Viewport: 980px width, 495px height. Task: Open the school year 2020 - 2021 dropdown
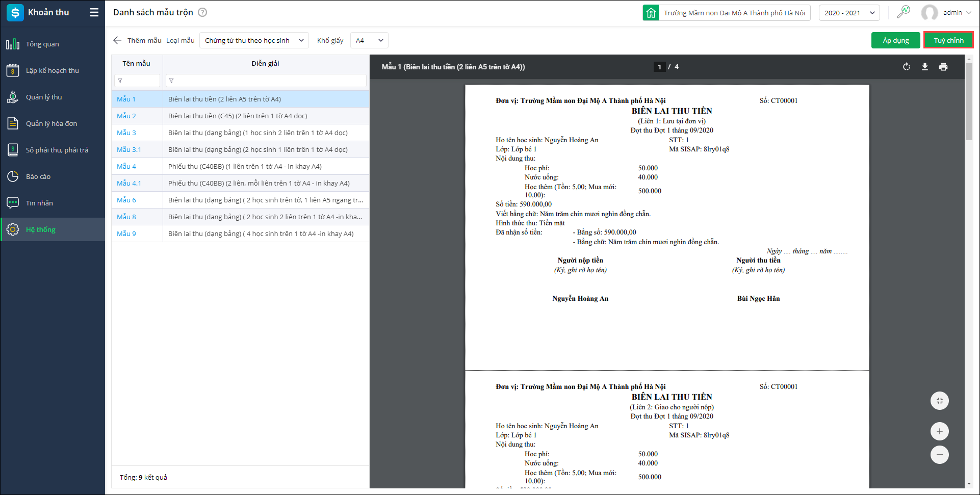[849, 13]
